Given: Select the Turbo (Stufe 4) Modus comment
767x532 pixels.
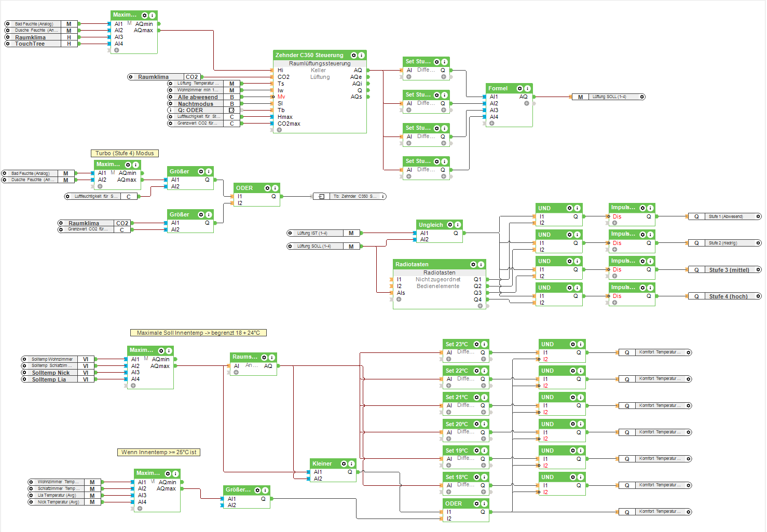Looking at the screenshot, I should tap(125, 153).
